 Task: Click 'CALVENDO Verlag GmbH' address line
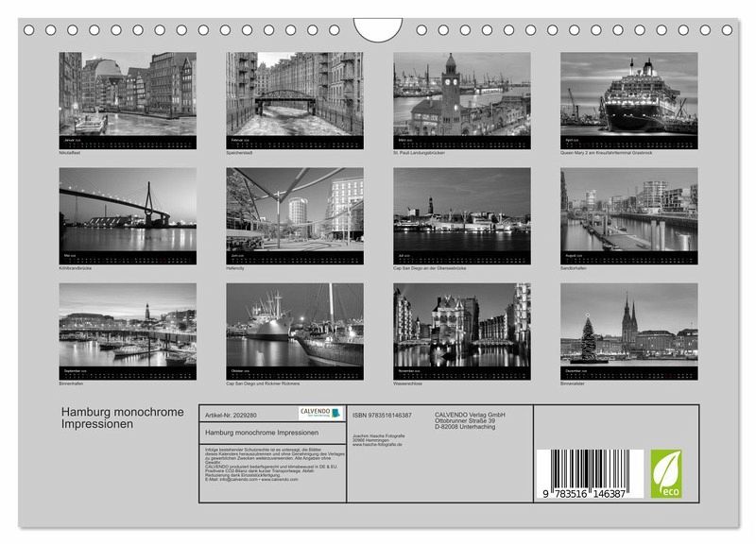470,415
